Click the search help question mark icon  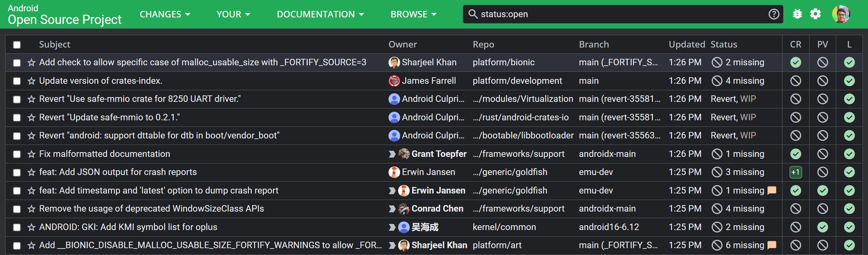pos(774,14)
